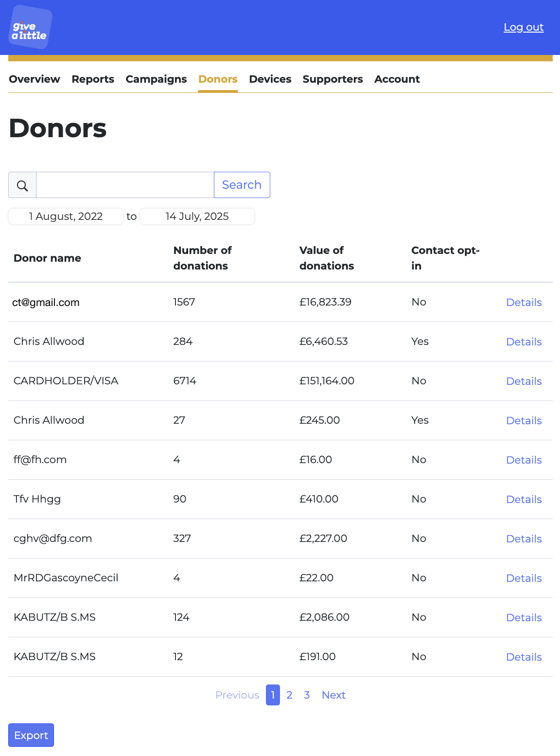
Task: Open the 14 July, 2025 end date picker
Action: point(197,216)
